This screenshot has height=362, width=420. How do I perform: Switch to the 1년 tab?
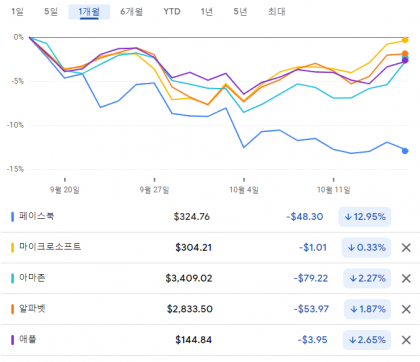207,12
